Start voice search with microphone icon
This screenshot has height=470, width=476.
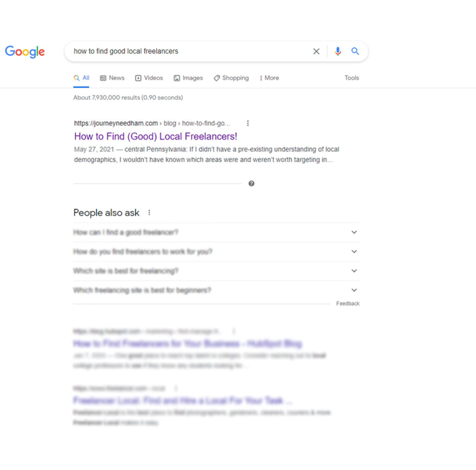coord(338,52)
